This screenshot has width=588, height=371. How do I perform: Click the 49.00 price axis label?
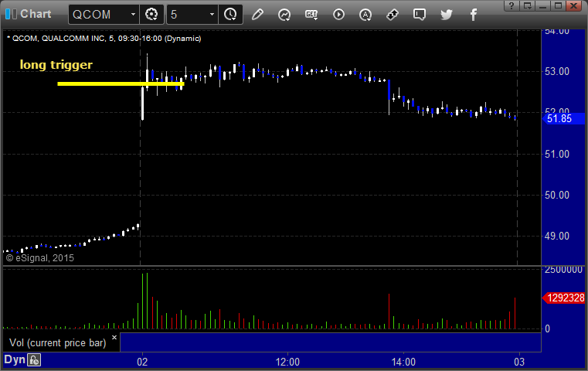click(x=557, y=236)
